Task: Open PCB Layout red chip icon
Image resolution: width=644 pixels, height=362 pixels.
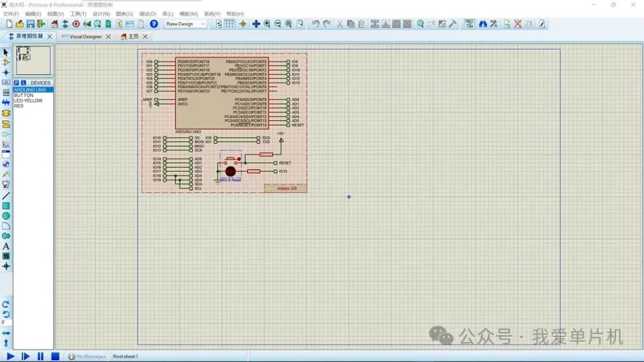Action: (76, 24)
